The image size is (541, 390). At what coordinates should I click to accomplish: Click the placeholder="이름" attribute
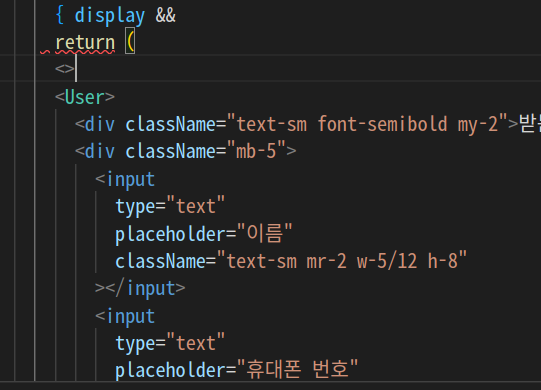pos(204,234)
